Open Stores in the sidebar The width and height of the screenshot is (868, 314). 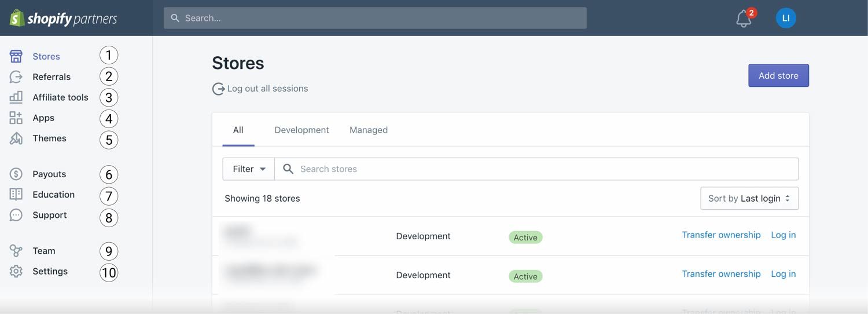[x=46, y=56]
